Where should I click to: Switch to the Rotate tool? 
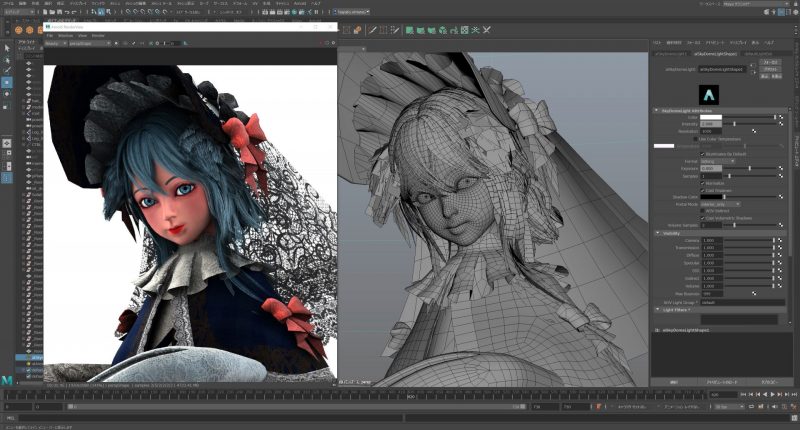tap(7, 94)
